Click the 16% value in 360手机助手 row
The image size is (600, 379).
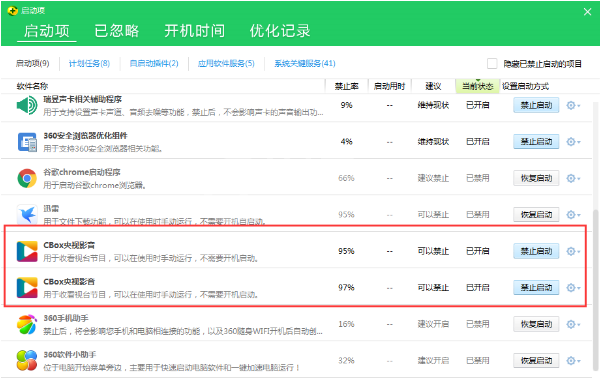(x=346, y=324)
